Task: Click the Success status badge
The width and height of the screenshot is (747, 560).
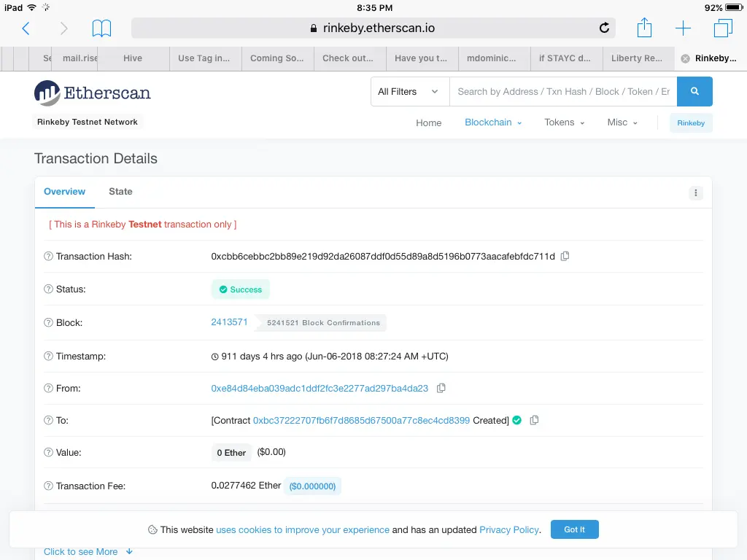Action: 241,289
